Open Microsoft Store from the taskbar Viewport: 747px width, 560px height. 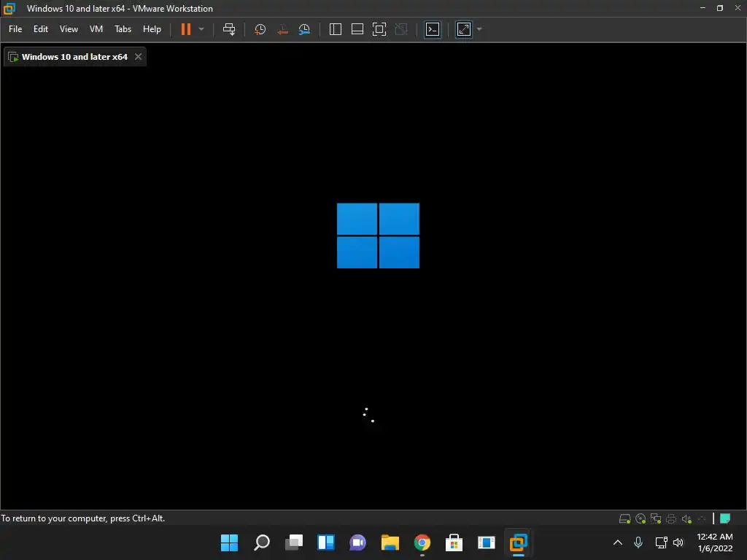click(454, 542)
